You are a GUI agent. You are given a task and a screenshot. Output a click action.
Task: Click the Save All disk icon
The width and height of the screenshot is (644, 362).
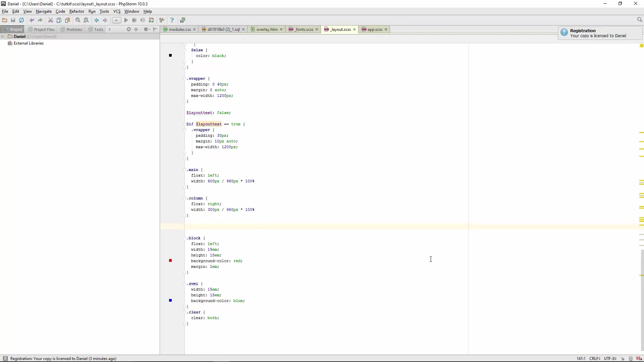coord(13,20)
